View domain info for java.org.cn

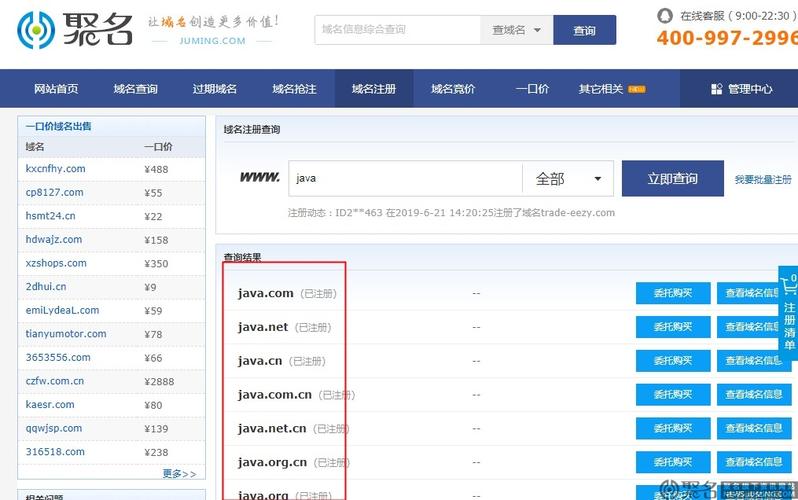click(x=754, y=462)
